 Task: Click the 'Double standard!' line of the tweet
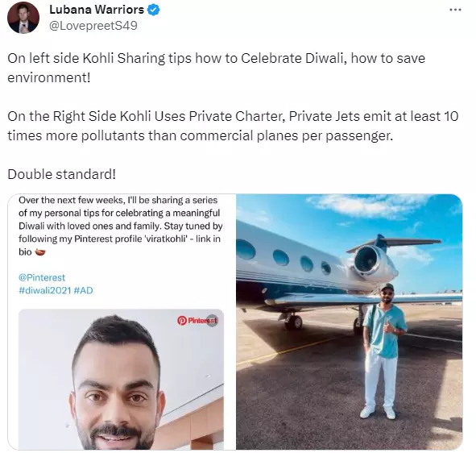(62, 174)
